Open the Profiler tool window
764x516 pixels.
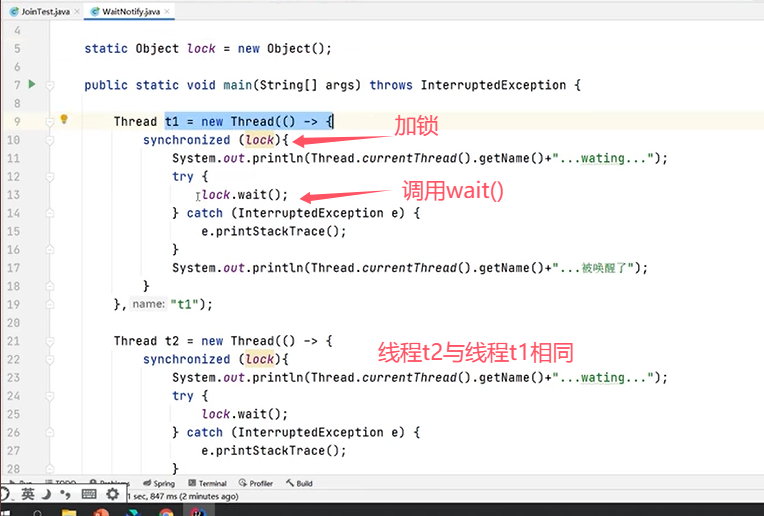256,483
